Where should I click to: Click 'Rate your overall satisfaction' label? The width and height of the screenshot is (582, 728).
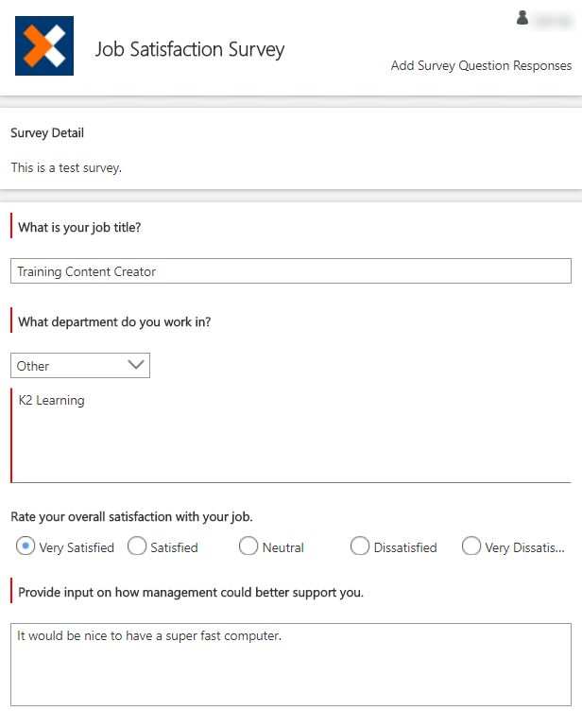(132, 517)
